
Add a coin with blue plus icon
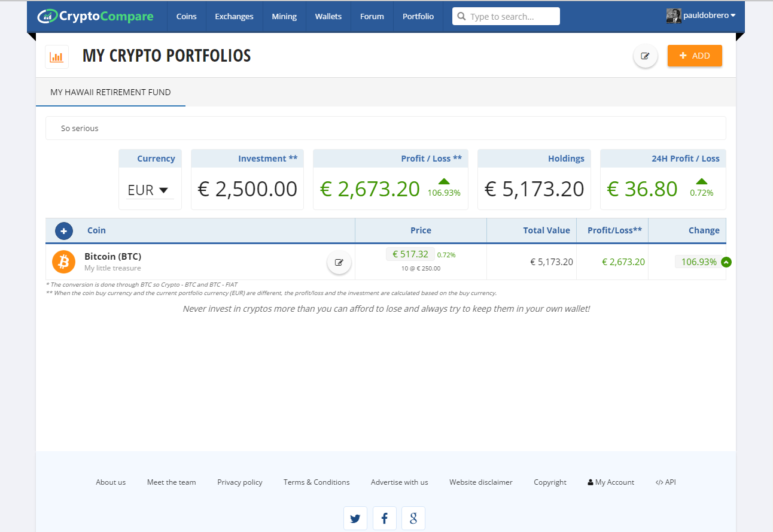point(64,230)
